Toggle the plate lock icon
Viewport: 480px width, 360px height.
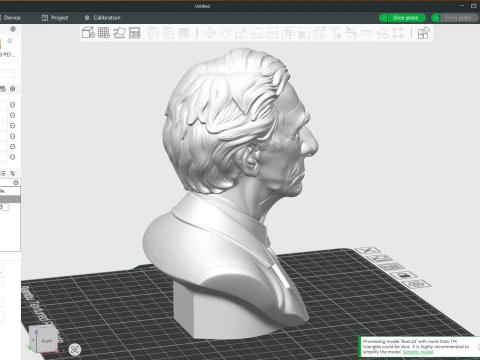coord(404,275)
